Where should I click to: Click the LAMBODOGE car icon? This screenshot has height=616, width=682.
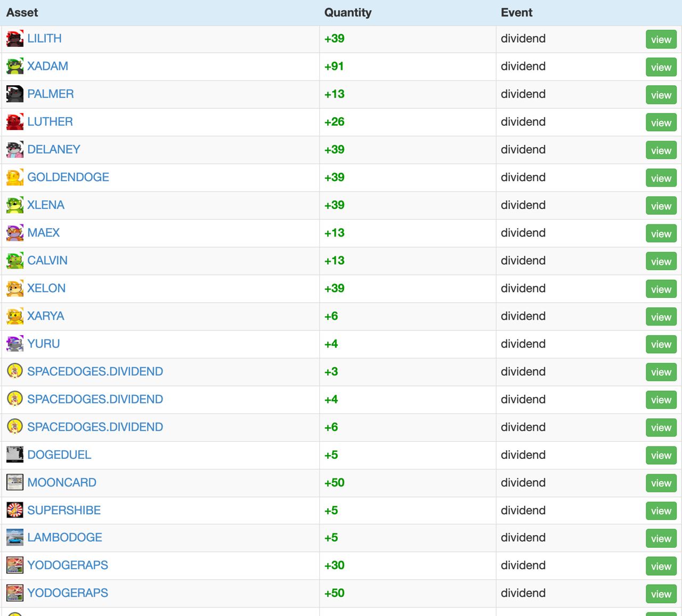point(15,537)
